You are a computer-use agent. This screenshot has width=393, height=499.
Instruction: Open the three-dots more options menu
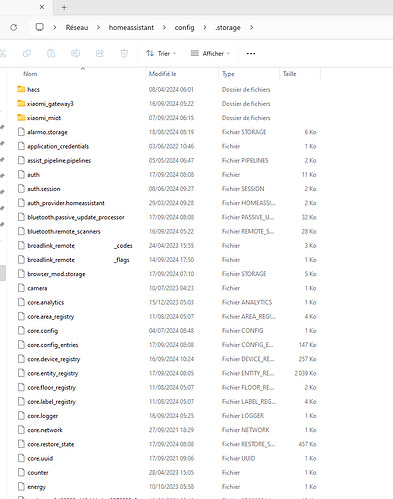tap(251, 53)
